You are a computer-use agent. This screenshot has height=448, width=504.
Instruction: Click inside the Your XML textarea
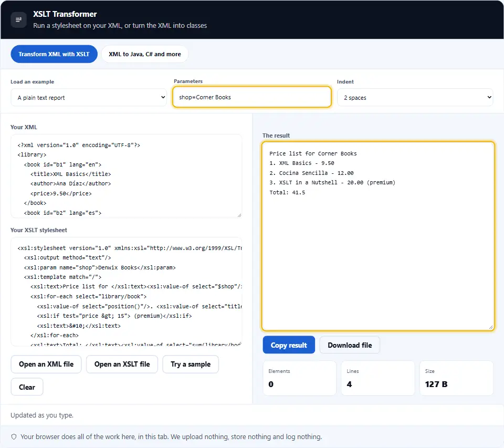pyautogui.click(x=127, y=176)
